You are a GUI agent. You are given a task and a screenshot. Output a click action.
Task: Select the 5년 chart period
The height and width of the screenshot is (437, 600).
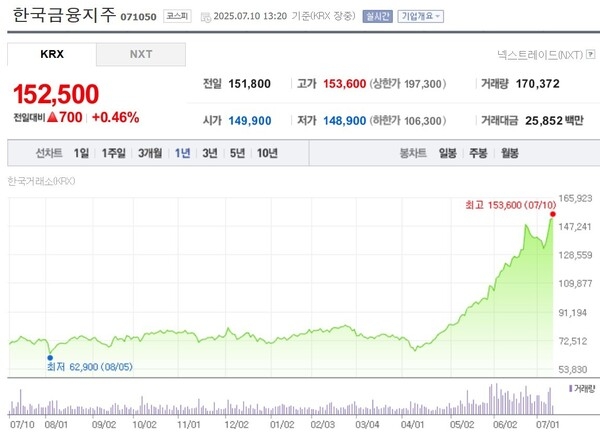(x=237, y=153)
